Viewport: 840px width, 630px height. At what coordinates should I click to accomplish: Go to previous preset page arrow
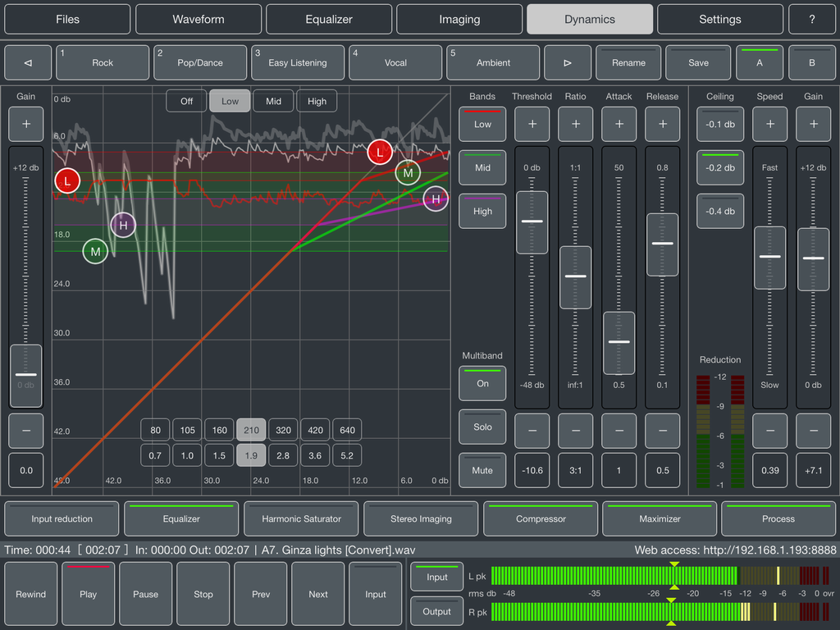(x=28, y=62)
